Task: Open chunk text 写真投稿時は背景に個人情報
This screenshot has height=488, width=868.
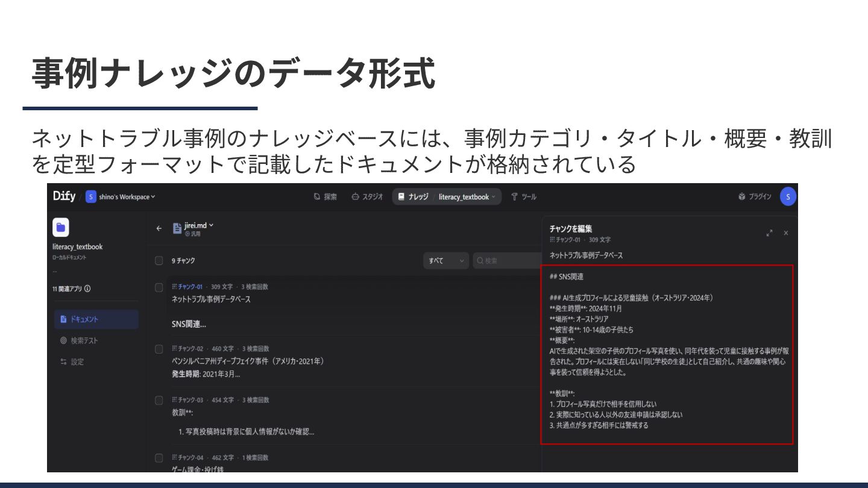Action: pos(247,432)
